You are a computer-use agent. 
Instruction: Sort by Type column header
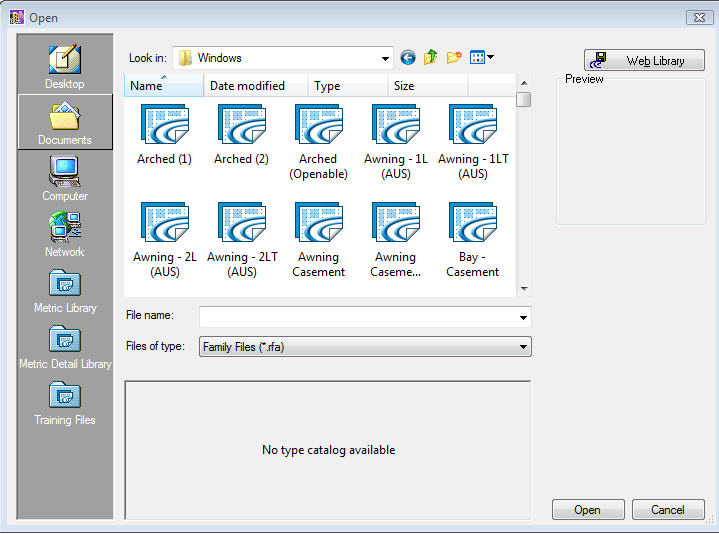(x=348, y=86)
